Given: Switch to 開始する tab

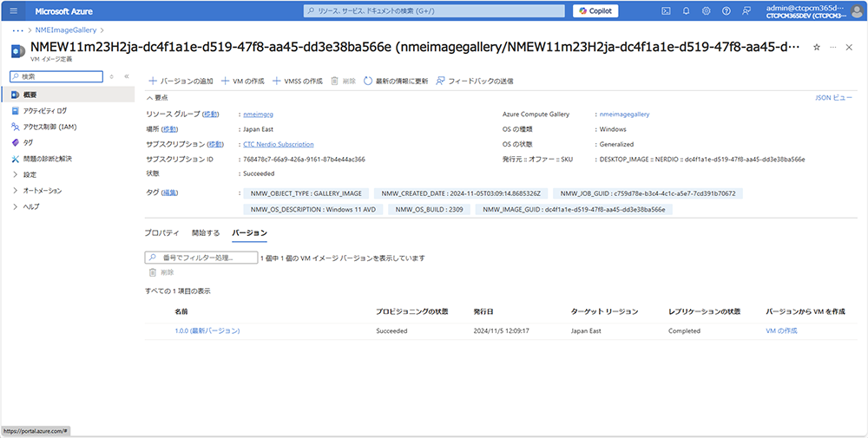Looking at the screenshot, I should (x=206, y=232).
